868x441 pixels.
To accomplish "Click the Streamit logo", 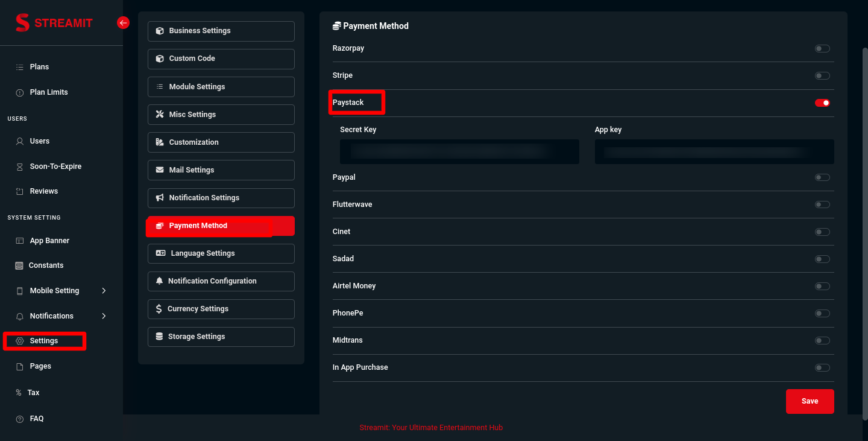I will [54, 23].
